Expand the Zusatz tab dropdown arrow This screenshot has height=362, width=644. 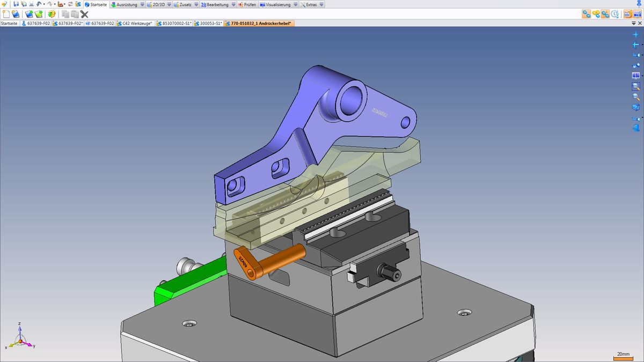pos(196,5)
